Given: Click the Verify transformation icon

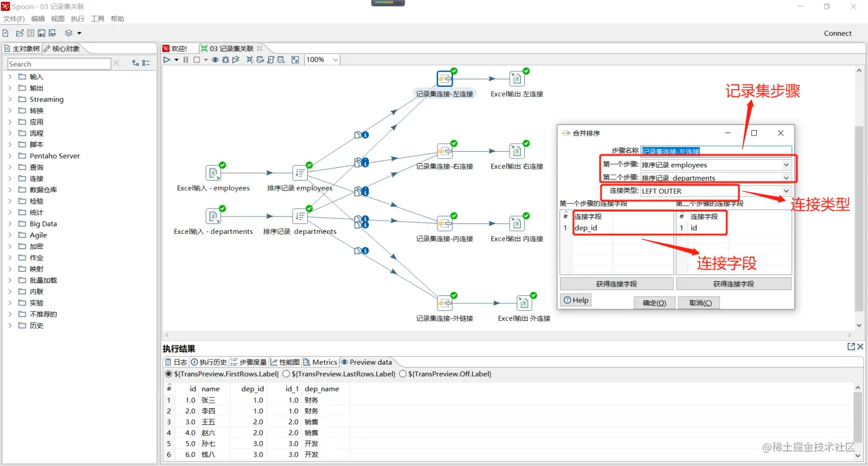Looking at the screenshot, I should coord(250,60).
